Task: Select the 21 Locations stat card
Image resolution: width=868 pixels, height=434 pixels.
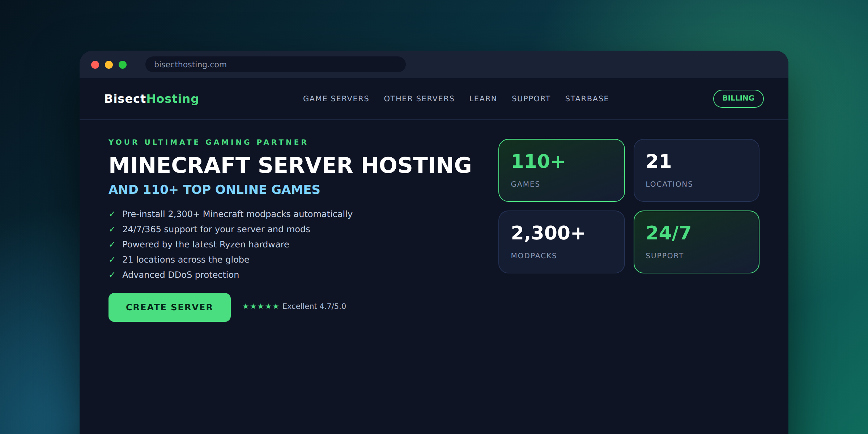Action: 696,170
